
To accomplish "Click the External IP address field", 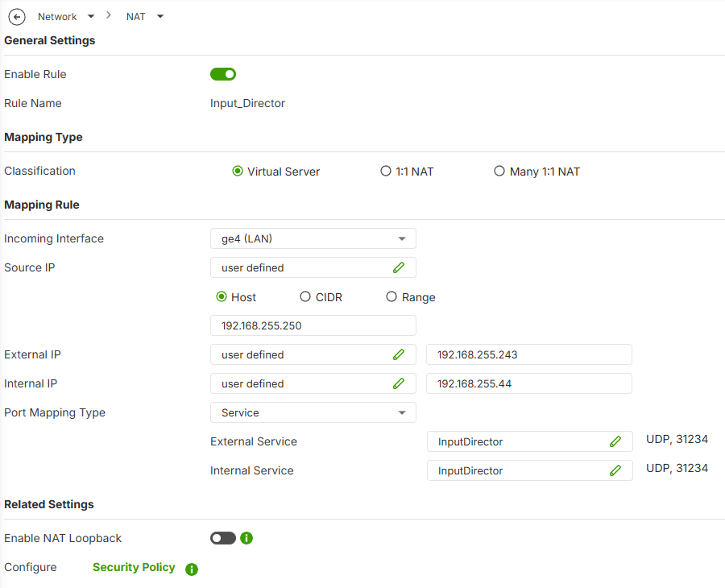I will [529, 354].
